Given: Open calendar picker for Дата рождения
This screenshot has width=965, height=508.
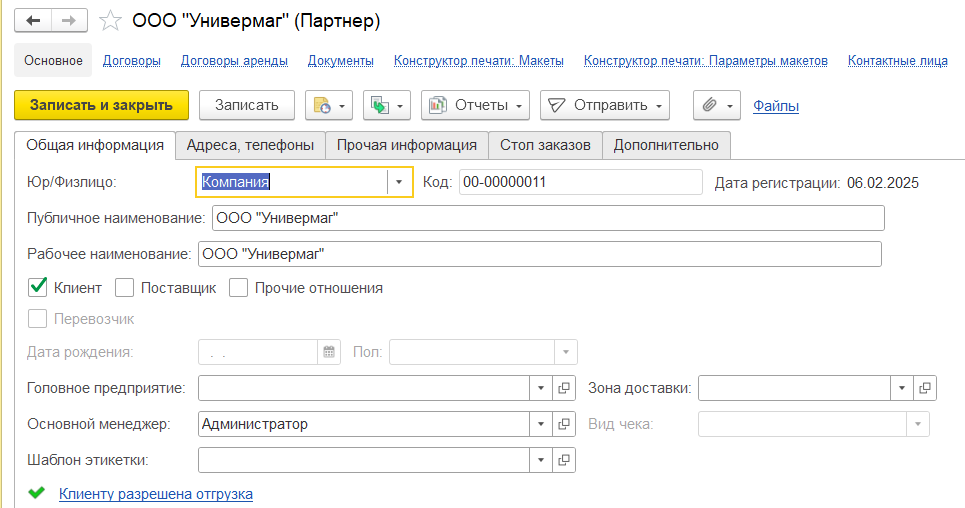Looking at the screenshot, I should (328, 352).
